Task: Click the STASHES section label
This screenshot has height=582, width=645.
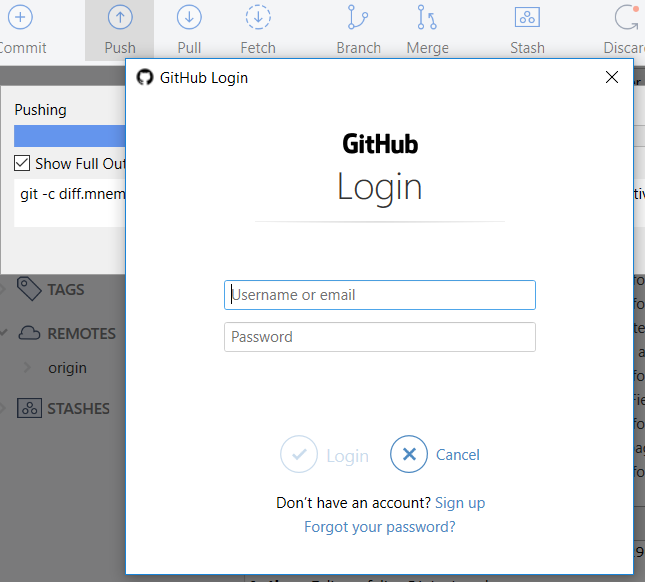Action: pyautogui.click(x=79, y=408)
